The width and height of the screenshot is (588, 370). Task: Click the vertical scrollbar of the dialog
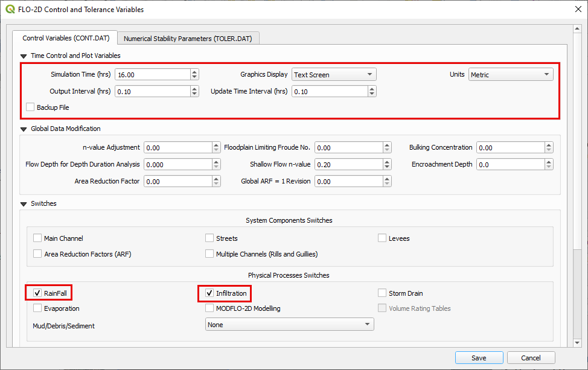tap(577, 181)
